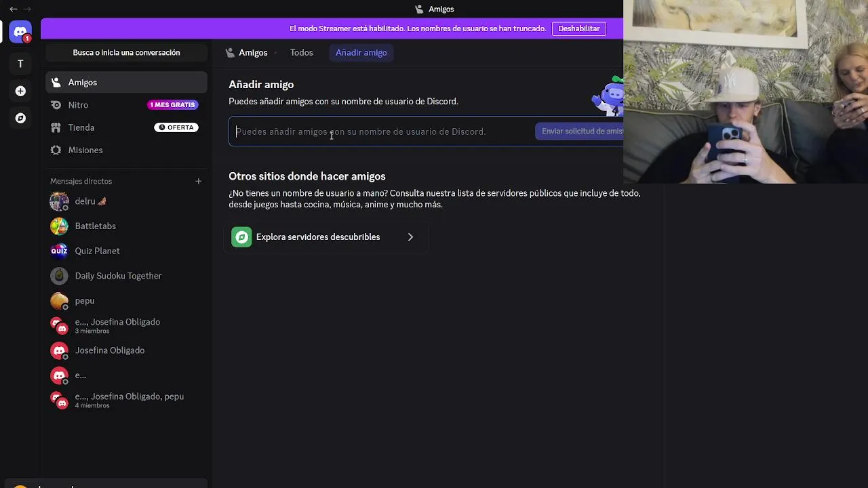Open Tienda Oferta badge
Image resolution: width=868 pixels, height=488 pixels.
[x=176, y=127]
